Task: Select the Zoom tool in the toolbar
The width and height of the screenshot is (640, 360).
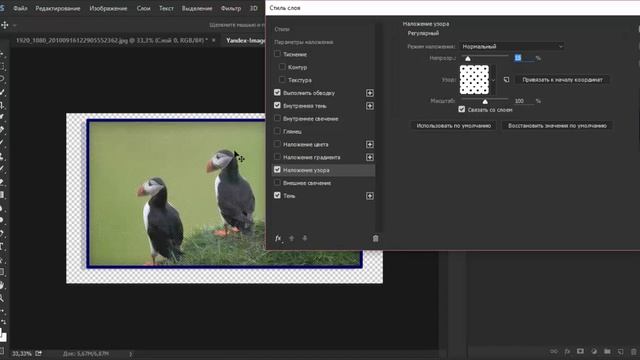Action: coord(2,298)
